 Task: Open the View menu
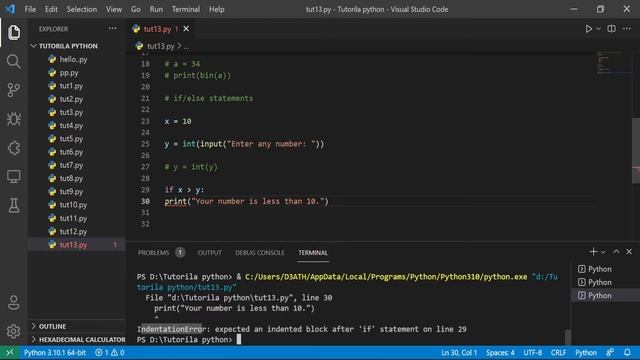tap(113, 9)
